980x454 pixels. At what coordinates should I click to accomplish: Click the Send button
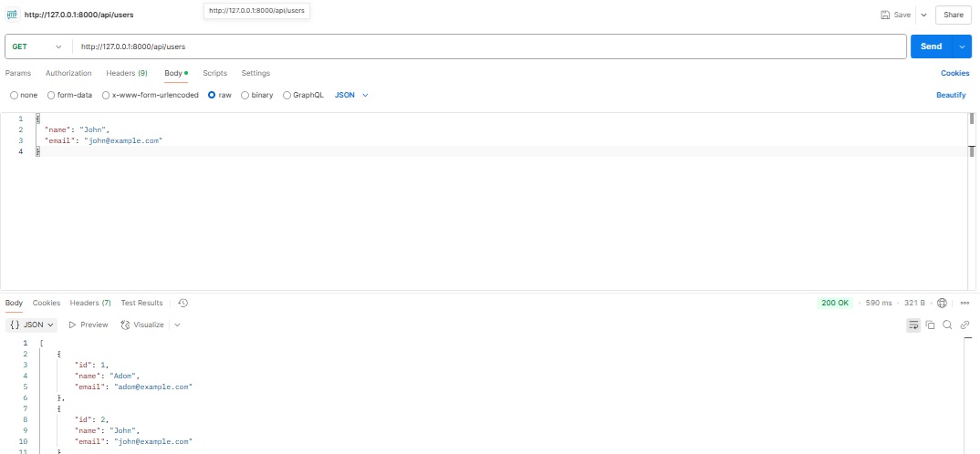click(x=932, y=46)
